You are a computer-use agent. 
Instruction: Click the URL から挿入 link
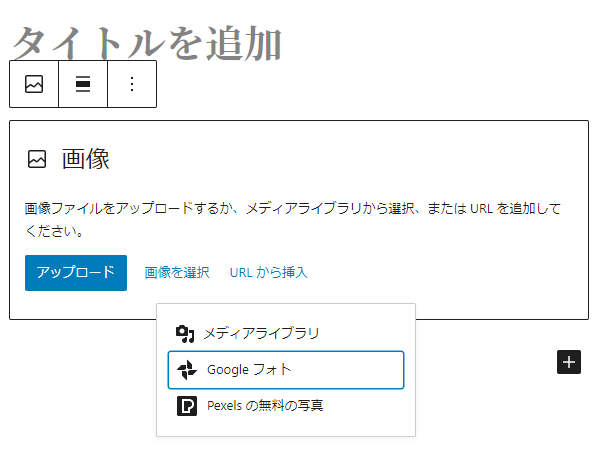tap(269, 272)
